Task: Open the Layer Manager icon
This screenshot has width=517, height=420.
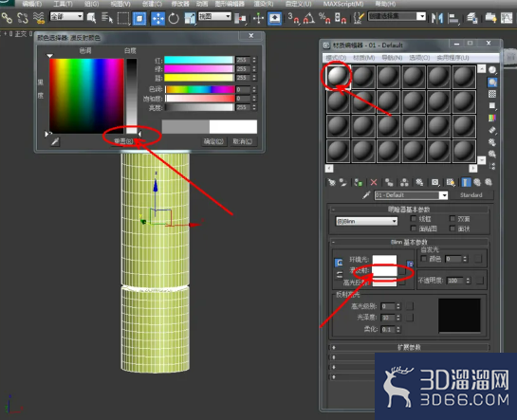Action: tap(472, 18)
